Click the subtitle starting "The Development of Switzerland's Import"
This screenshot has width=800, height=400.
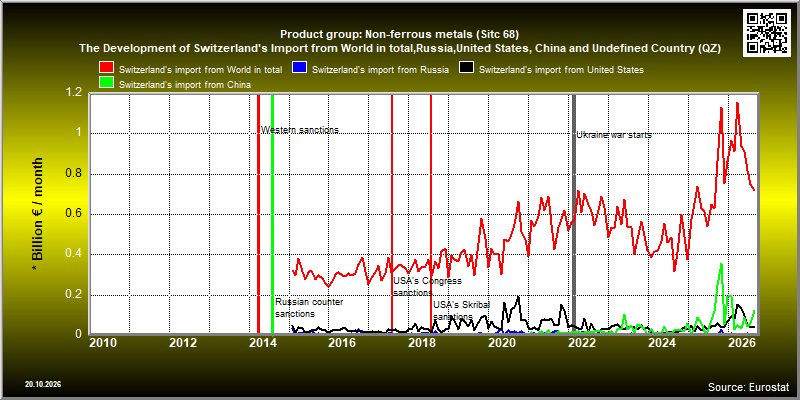click(x=399, y=48)
